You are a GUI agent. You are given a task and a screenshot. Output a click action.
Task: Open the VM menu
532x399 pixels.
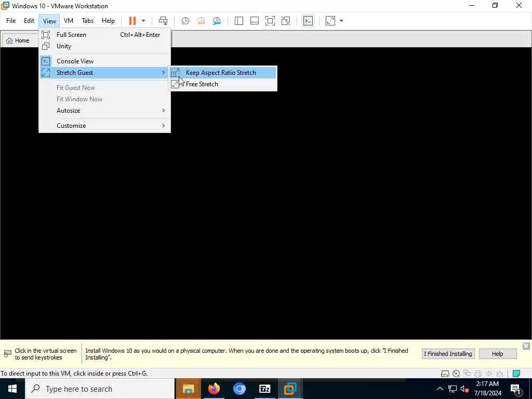click(x=69, y=21)
